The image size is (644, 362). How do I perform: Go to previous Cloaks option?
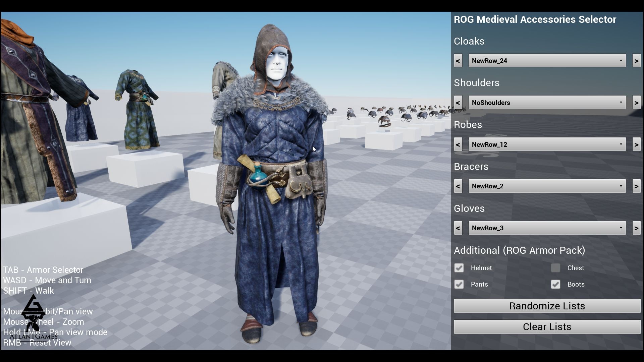458,61
